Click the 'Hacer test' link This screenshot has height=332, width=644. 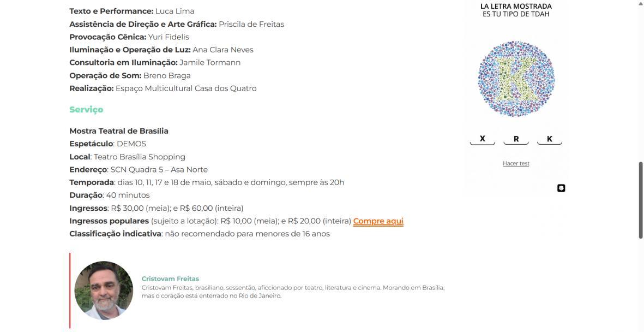(x=516, y=163)
